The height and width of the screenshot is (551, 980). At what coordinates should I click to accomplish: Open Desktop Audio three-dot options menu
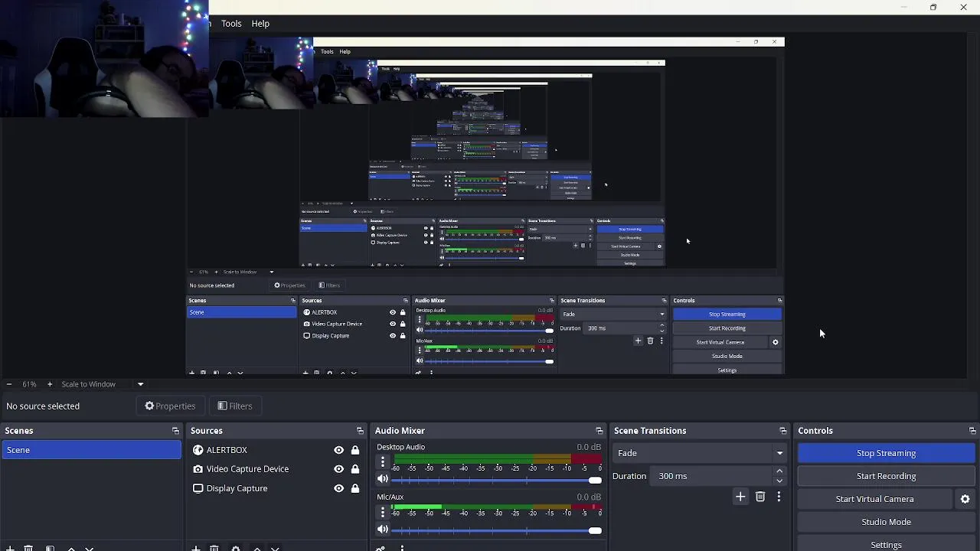383,462
